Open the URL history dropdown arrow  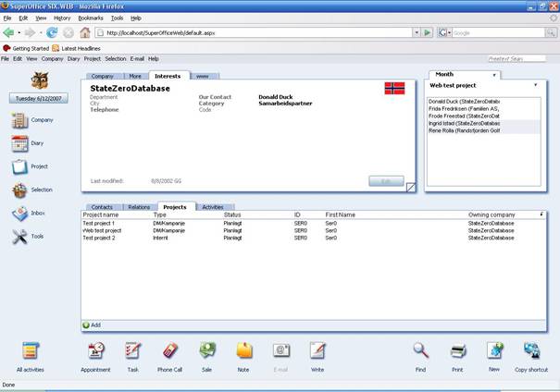point(417,32)
